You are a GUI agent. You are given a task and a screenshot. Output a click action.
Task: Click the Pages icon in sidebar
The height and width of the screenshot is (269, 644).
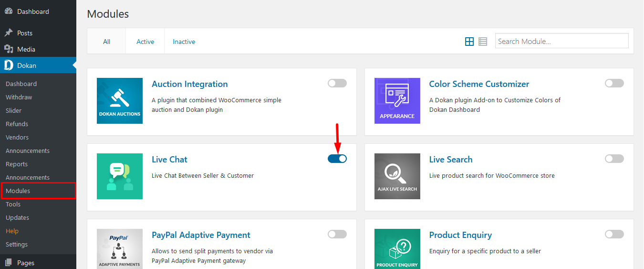[9, 263]
